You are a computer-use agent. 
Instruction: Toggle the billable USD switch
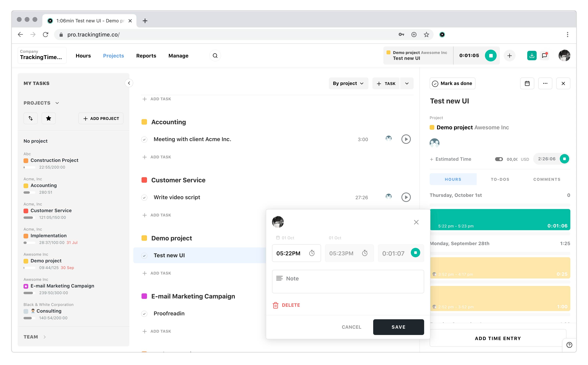(499, 159)
